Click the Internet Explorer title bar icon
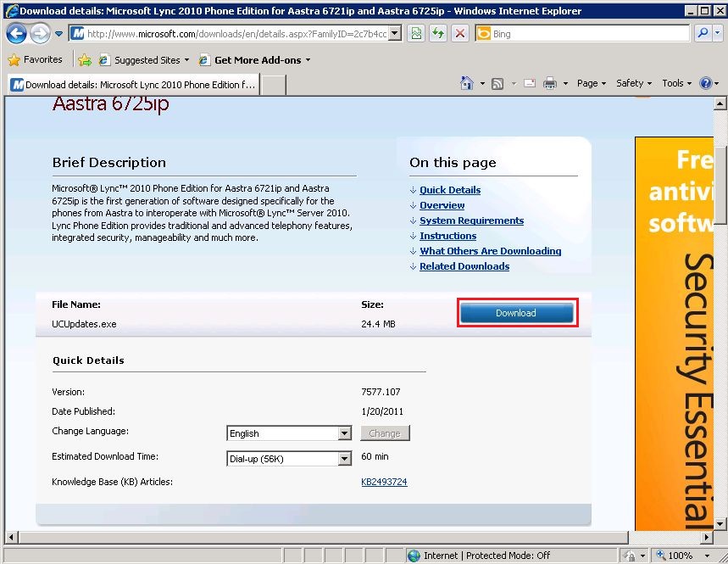The height and width of the screenshot is (564, 728). click(11, 11)
